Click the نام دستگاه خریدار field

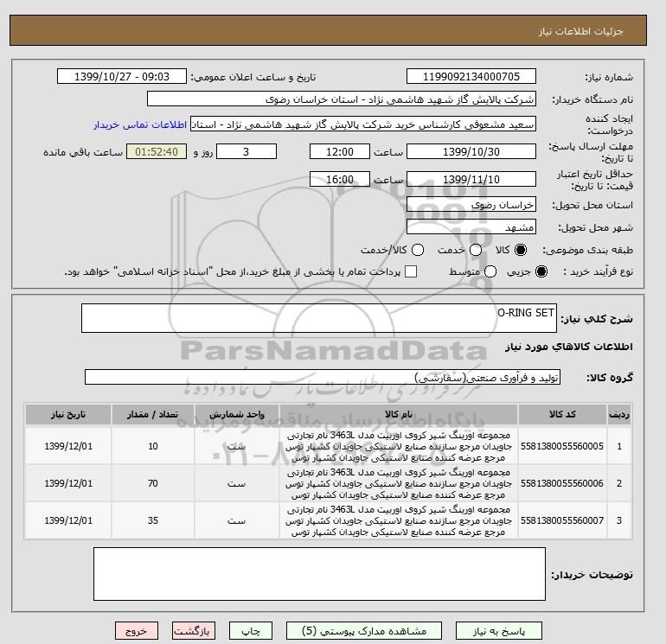click(x=342, y=99)
